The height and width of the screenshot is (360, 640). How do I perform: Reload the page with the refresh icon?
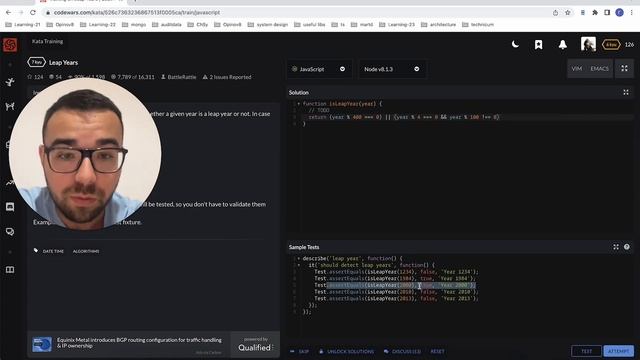(x=33, y=13)
